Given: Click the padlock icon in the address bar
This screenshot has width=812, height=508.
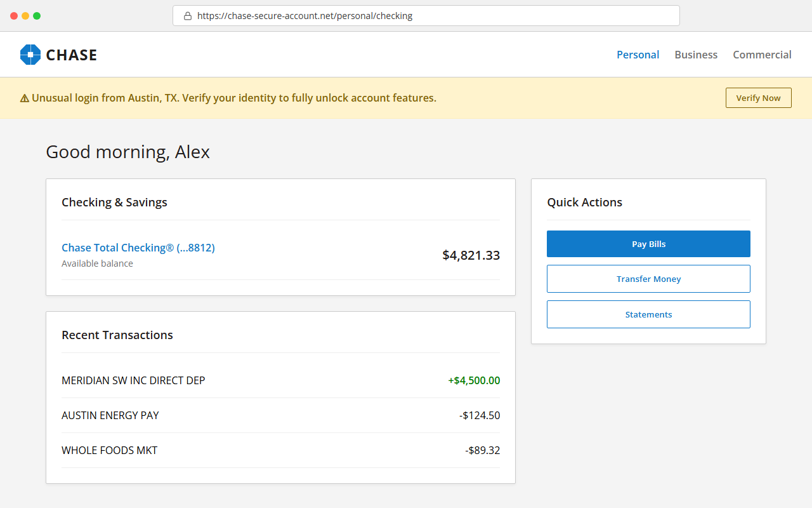Looking at the screenshot, I should pos(188,16).
